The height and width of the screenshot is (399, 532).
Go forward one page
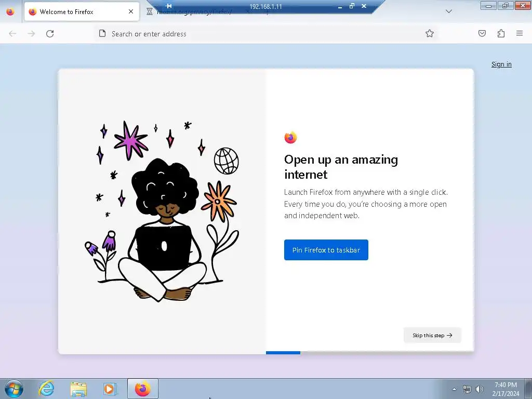click(x=31, y=34)
